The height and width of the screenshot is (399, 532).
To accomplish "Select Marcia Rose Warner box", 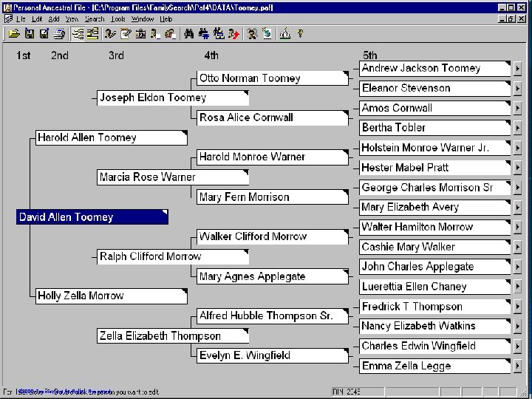I will tap(173, 177).
